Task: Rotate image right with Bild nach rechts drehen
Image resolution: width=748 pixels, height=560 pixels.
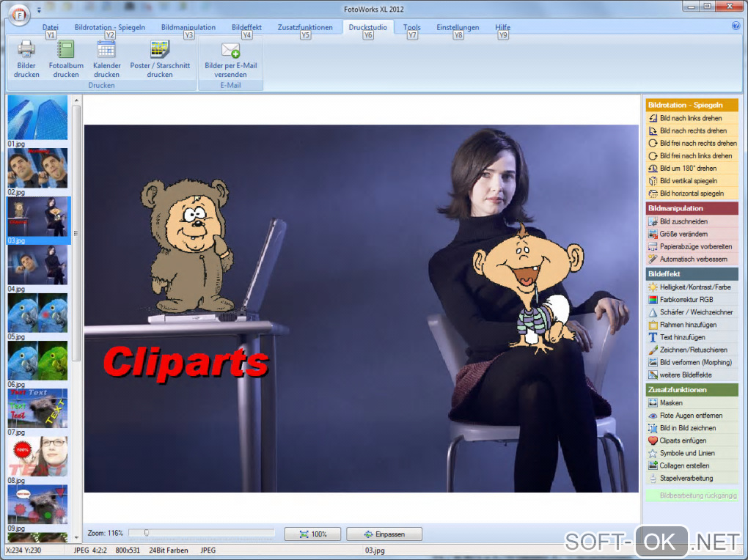Action: 692,130
